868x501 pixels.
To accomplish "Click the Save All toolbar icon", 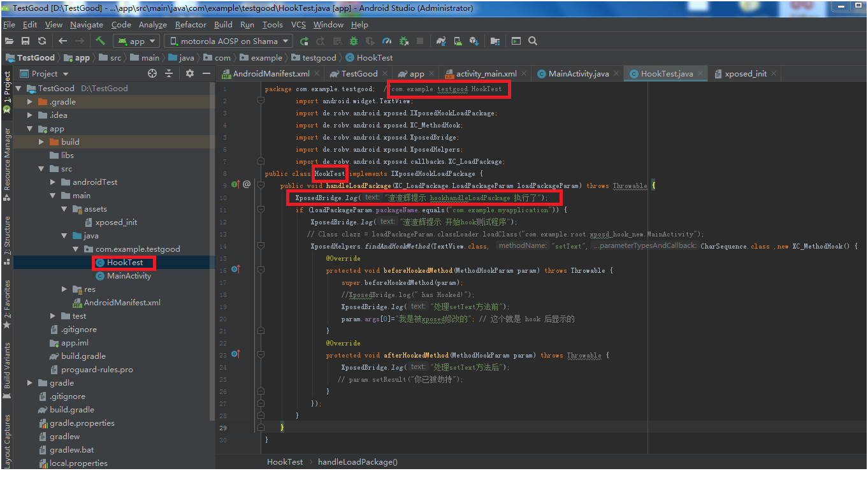I will point(25,41).
